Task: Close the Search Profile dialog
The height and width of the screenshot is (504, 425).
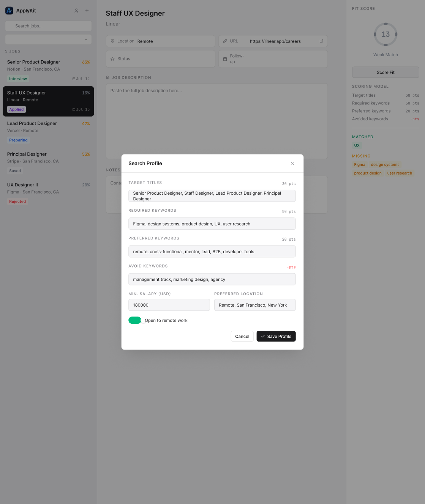Action: (292, 164)
